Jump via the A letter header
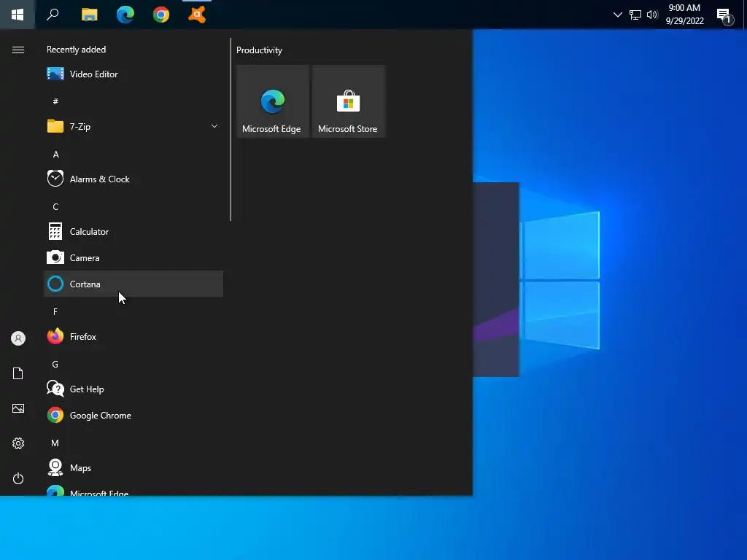 tap(55, 155)
